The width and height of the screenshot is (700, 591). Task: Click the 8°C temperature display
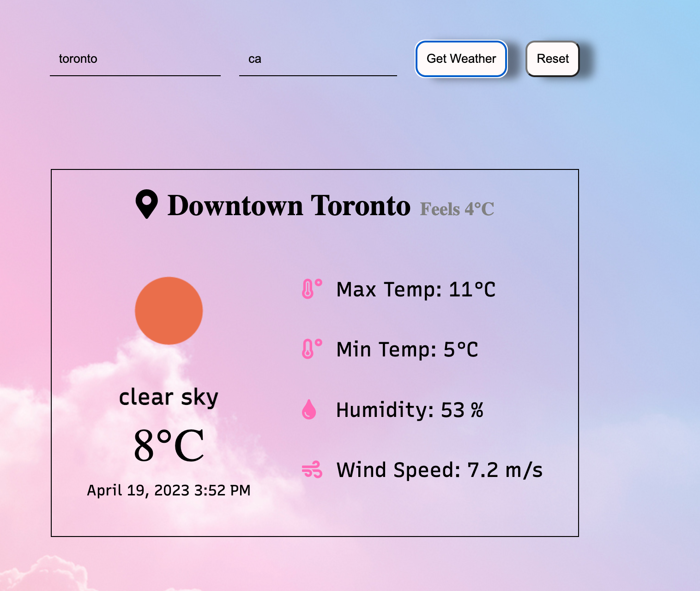click(x=168, y=445)
